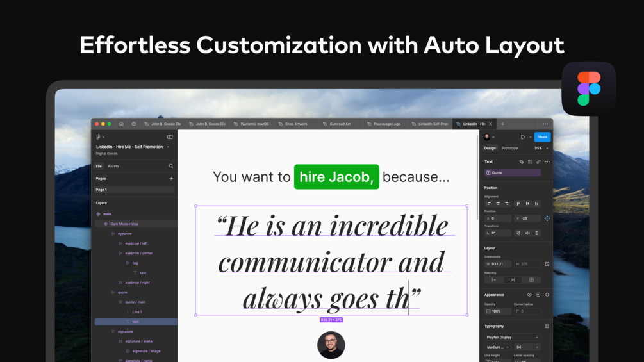
Task: Rotate 90 degrees transform icon
Action: click(x=518, y=233)
